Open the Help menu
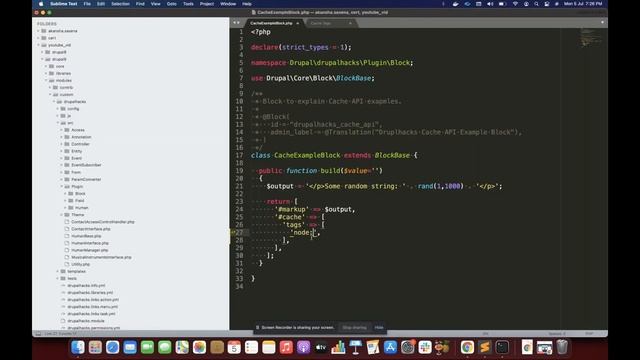640x360 pixels. click(247, 4)
